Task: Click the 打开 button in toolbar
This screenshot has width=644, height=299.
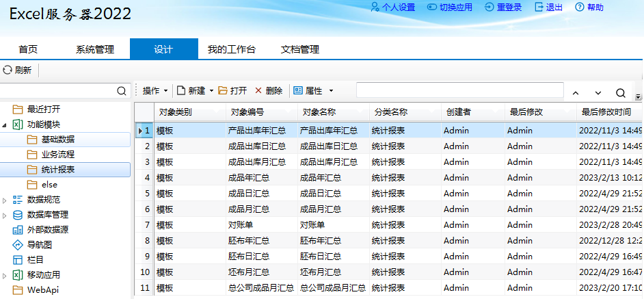Action: coord(233,91)
